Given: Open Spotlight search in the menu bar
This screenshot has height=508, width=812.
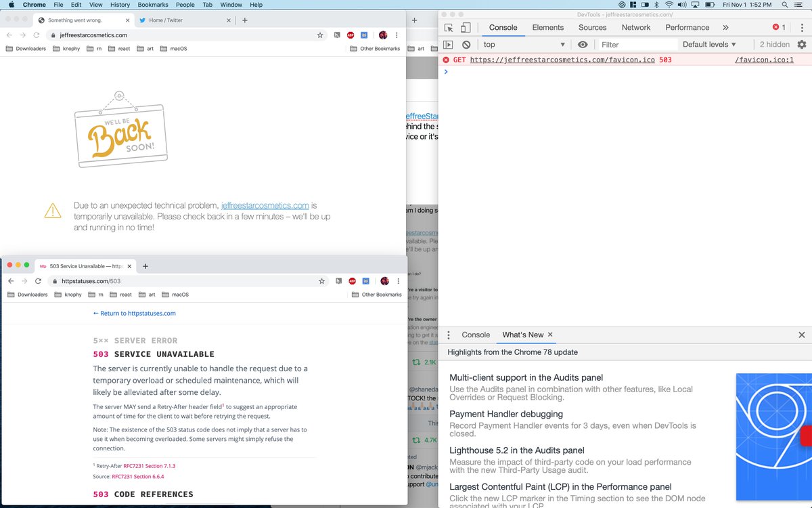Looking at the screenshot, I should point(785,5).
